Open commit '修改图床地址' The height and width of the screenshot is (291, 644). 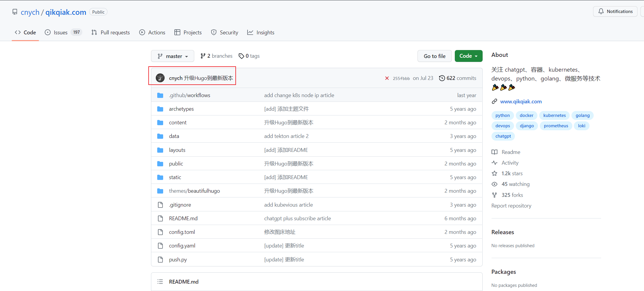click(x=280, y=232)
